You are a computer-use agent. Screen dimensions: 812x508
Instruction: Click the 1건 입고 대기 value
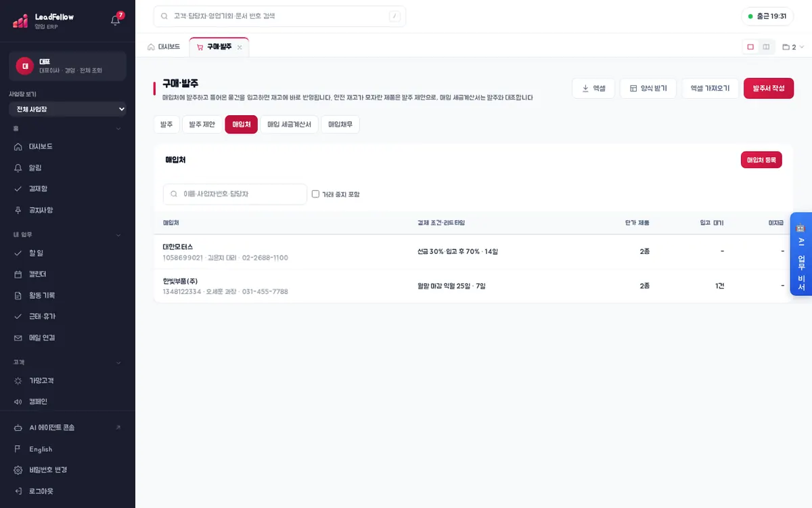719,286
